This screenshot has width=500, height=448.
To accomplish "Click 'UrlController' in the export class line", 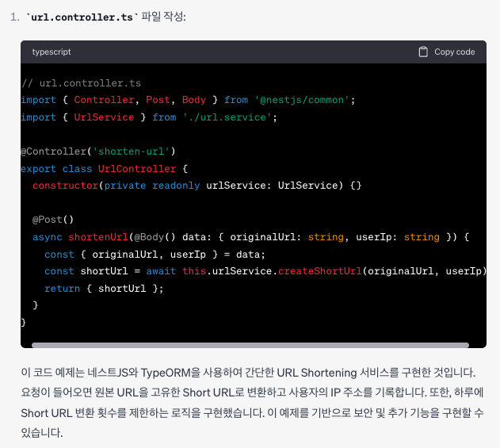I will click(137, 168).
